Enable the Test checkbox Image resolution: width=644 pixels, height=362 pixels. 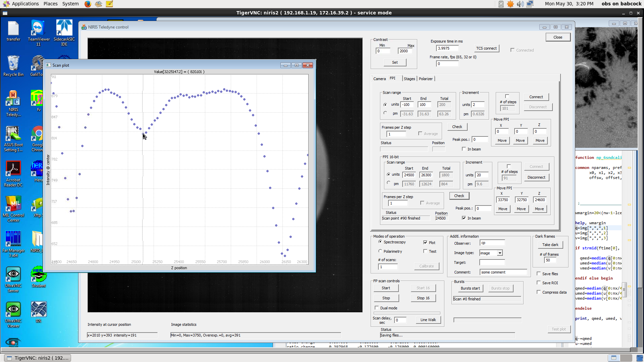pyautogui.click(x=425, y=251)
